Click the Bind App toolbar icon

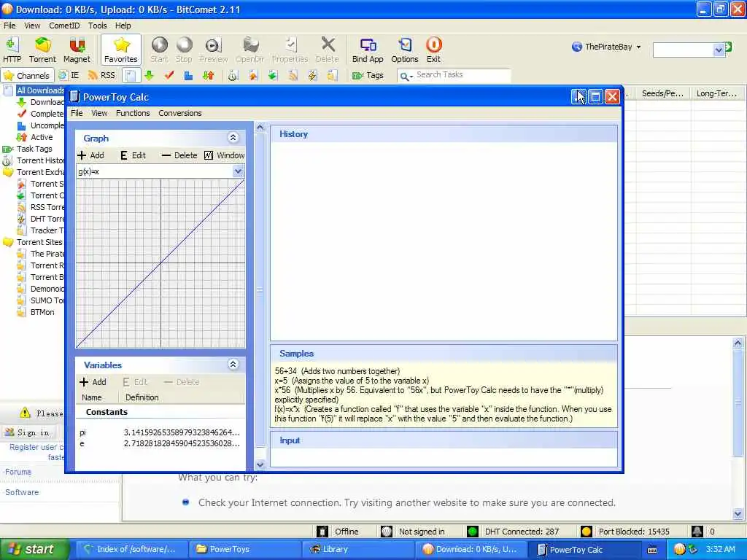click(368, 50)
